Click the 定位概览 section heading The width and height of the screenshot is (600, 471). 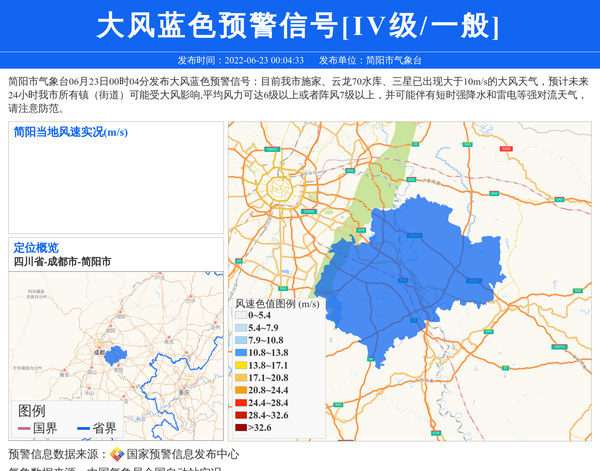tap(36, 248)
